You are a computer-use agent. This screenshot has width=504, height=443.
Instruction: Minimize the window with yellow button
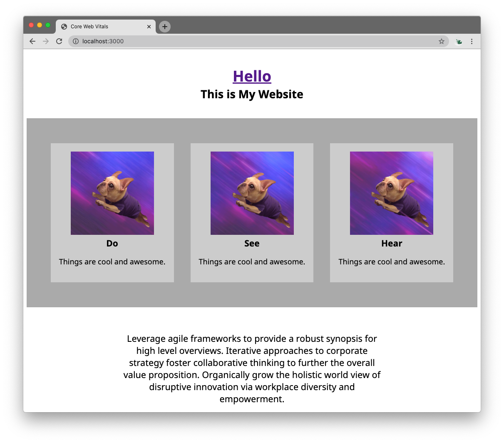(40, 25)
